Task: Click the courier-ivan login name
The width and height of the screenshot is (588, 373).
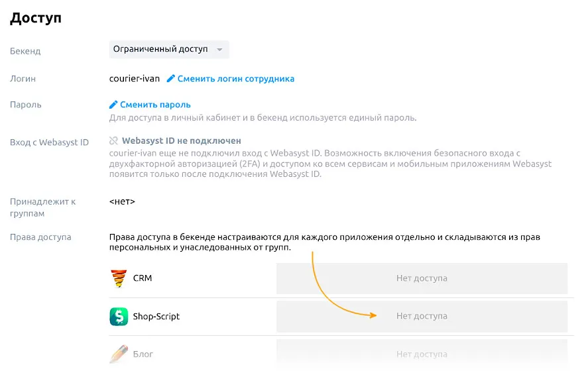Action: click(x=135, y=79)
